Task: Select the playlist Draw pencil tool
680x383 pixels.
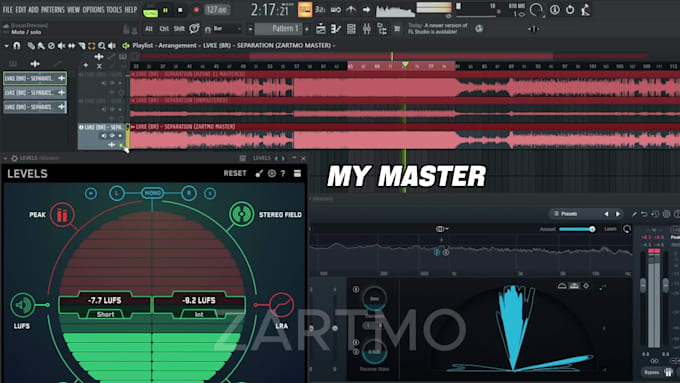Action: tap(31, 46)
